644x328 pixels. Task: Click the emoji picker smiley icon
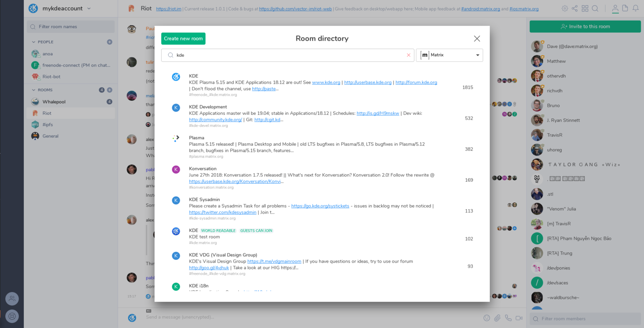(x=487, y=318)
